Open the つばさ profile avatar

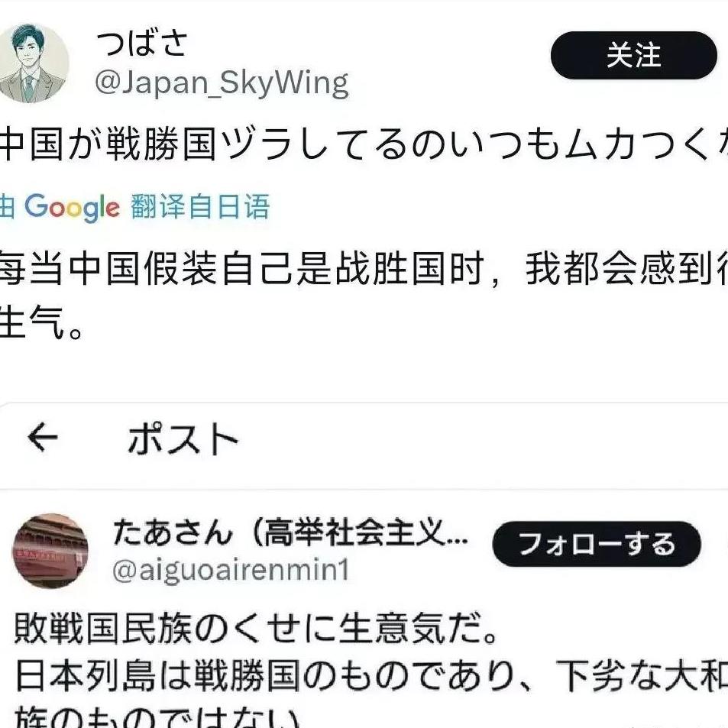click(x=33, y=63)
